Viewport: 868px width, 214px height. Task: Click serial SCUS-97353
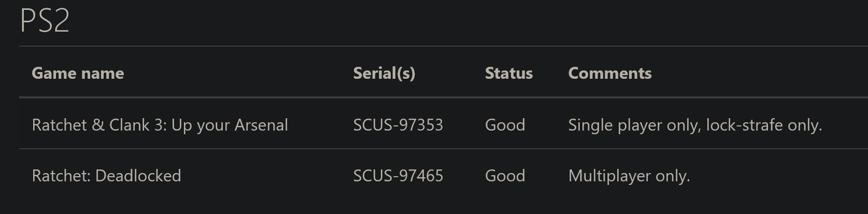click(398, 125)
